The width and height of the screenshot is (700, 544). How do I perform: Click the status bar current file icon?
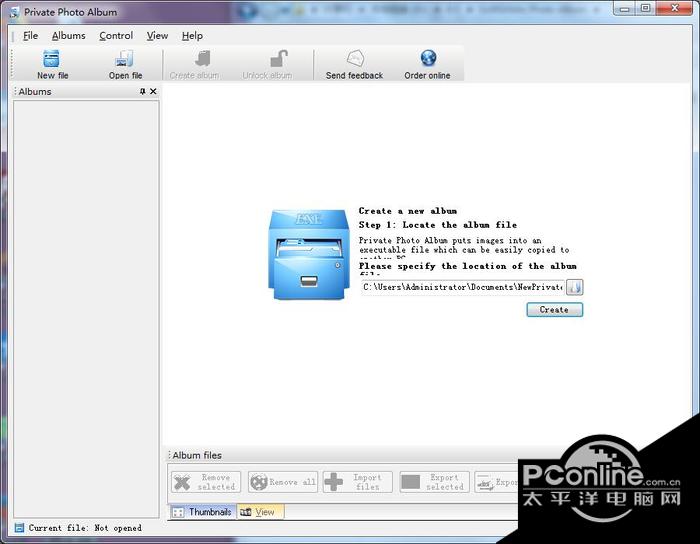pyautogui.click(x=19, y=528)
